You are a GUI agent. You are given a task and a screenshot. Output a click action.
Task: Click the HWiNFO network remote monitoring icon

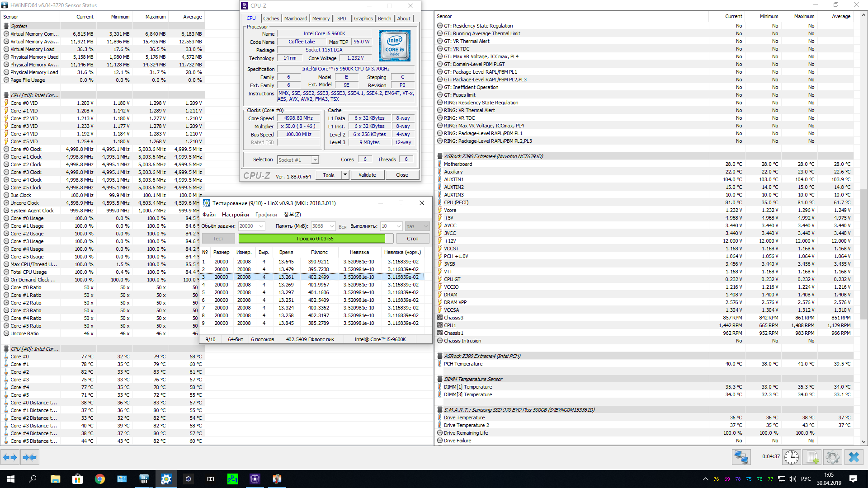click(741, 457)
